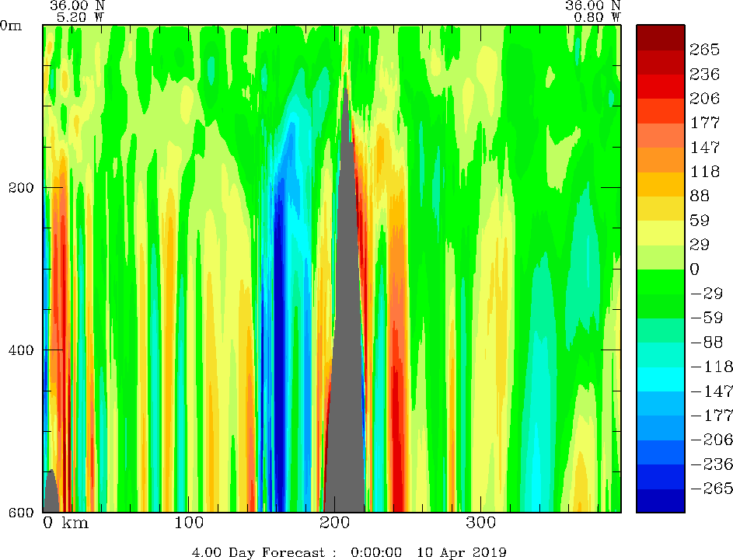Click the colorbar label -265
The height and width of the screenshot is (560, 733).
(x=711, y=488)
